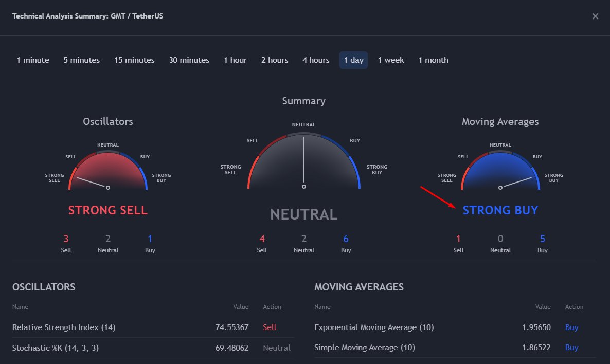Click the Simple Moving Average (10) row
This screenshot has width=610, height=364.
coord(455,347)
